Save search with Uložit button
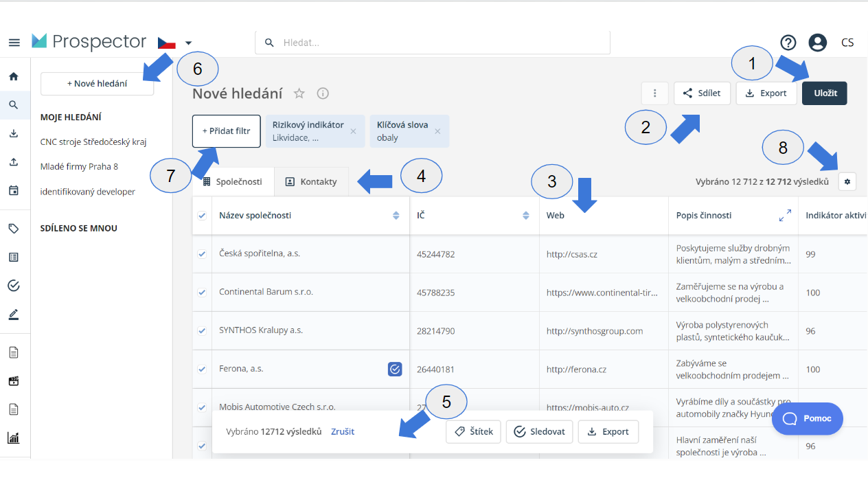Viewport: 868px width, 489px height. pos(825,93)
